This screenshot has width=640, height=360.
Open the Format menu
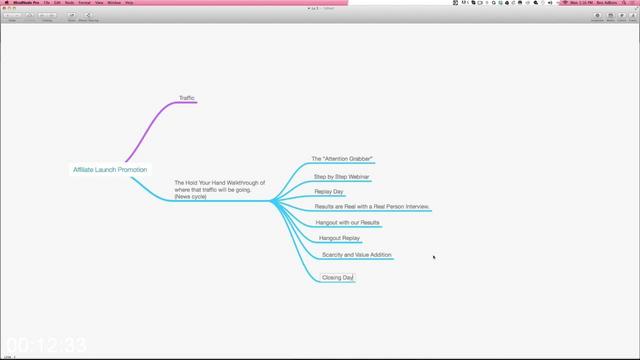click(84, 2)
